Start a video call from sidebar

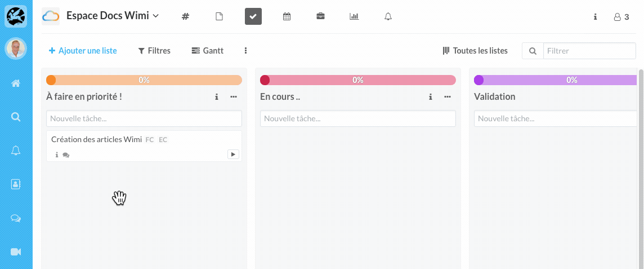[x=16, y=252]
